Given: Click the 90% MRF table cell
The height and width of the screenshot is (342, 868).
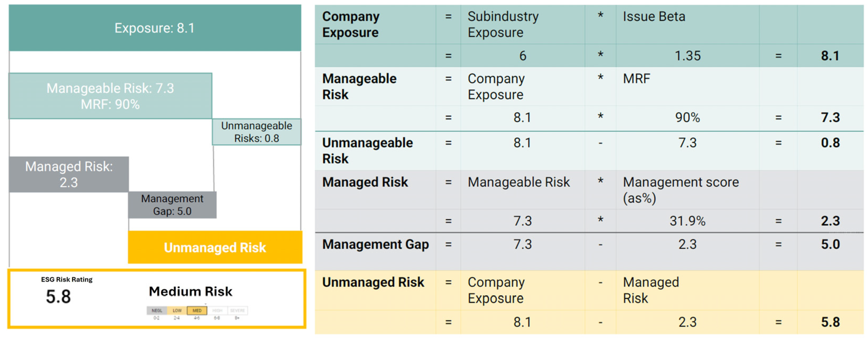Looking at the screenshot, I should [687, 118].
